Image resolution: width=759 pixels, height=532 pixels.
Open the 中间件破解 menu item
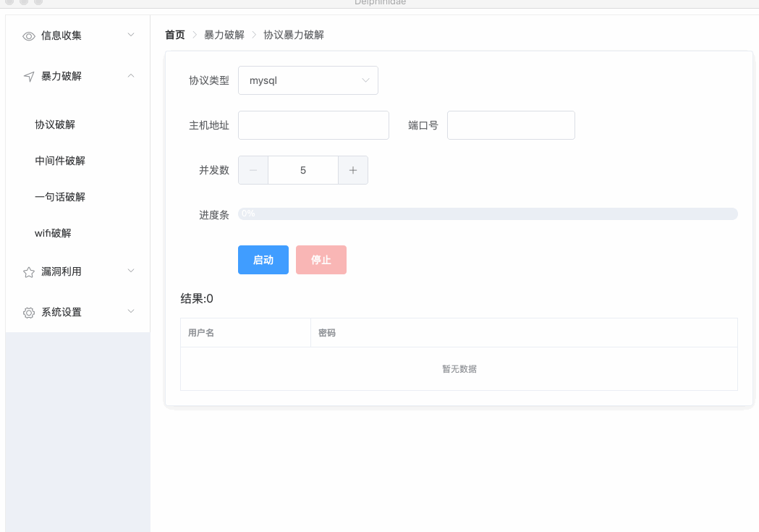[x=60, y=161]
